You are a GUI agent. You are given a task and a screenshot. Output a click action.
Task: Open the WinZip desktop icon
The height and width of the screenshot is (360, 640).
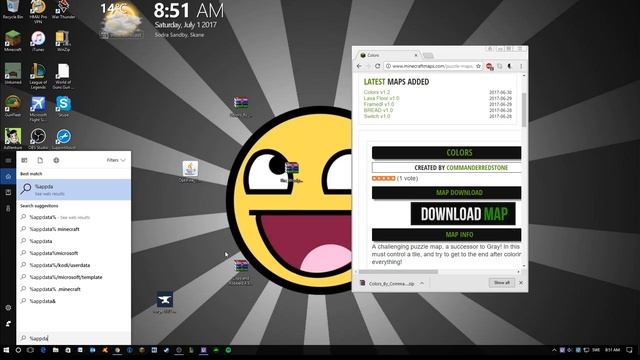(x=63, y=41)
